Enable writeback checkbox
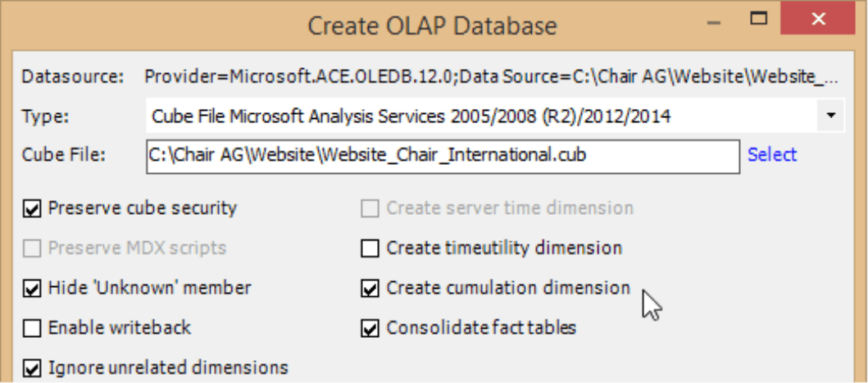Screen dimensions: 868x383 (x=32, y=329)
